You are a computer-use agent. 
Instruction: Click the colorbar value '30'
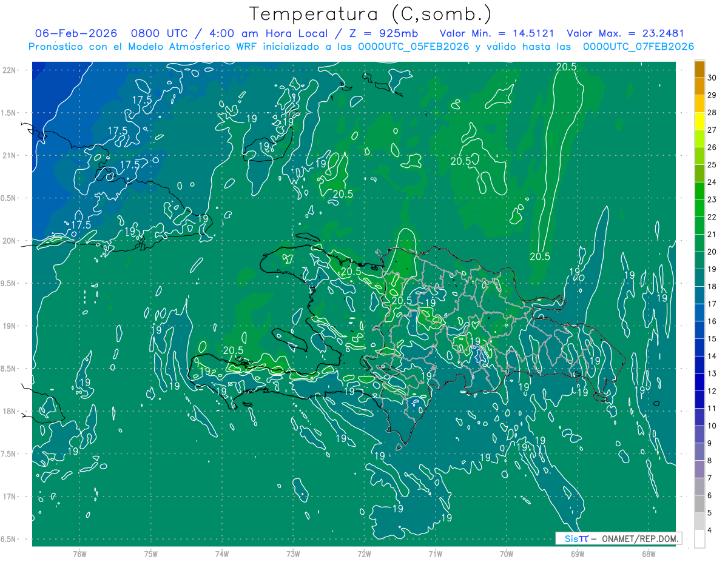[712, 78]
